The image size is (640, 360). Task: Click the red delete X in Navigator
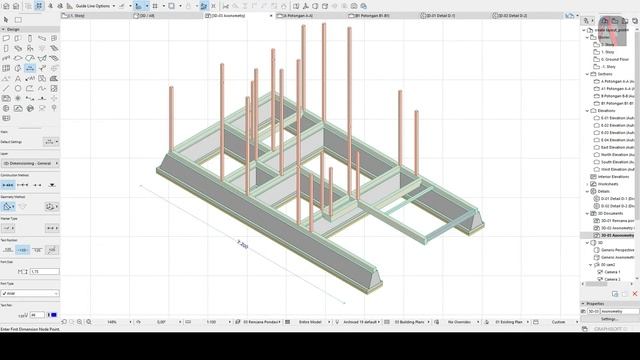(635, 294)
